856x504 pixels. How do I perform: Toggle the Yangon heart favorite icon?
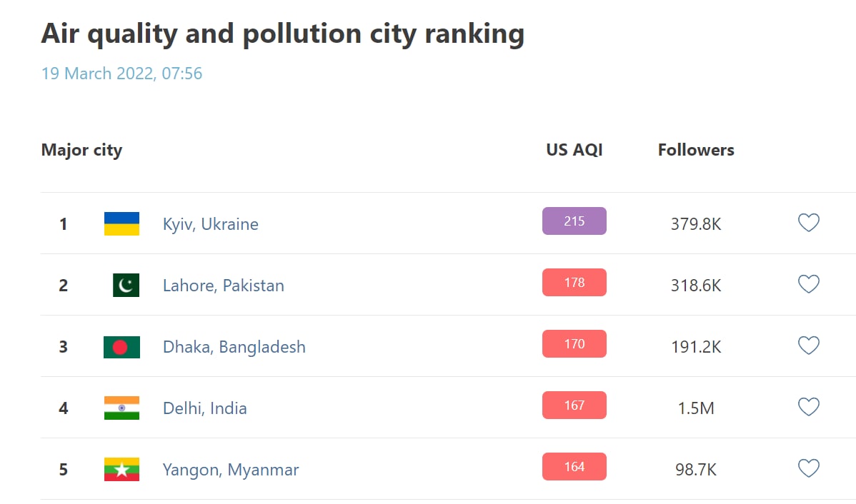[x=808, y=469]
